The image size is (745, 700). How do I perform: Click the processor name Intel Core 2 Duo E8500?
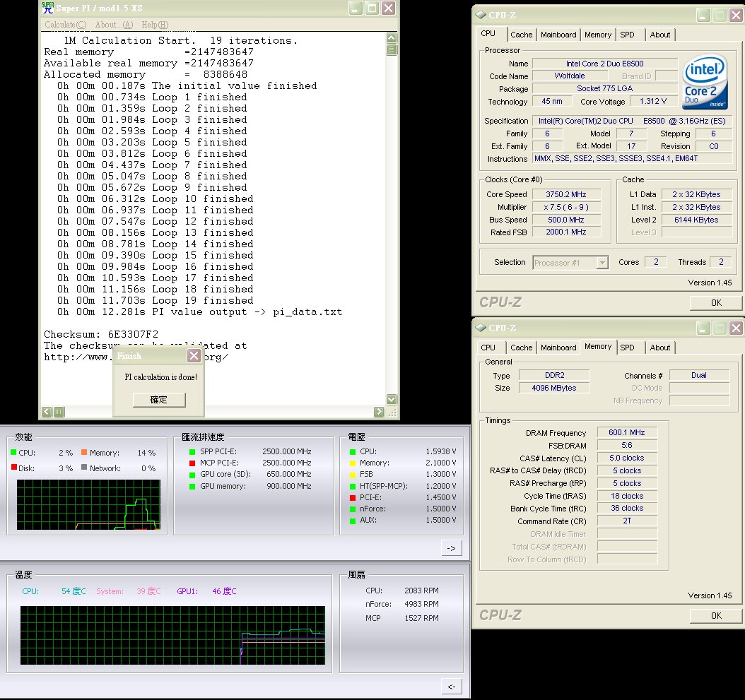[605, 64]
